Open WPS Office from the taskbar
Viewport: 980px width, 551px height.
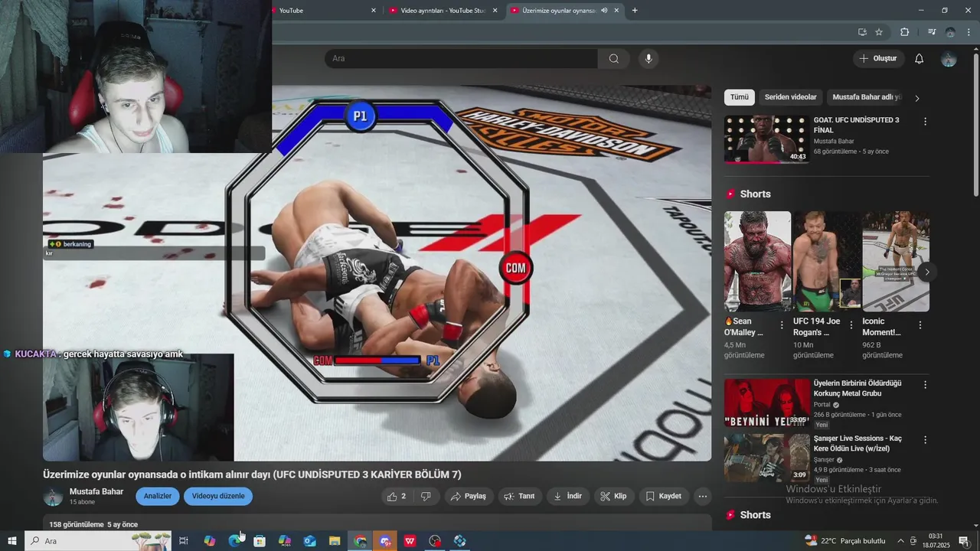(410, 541)
